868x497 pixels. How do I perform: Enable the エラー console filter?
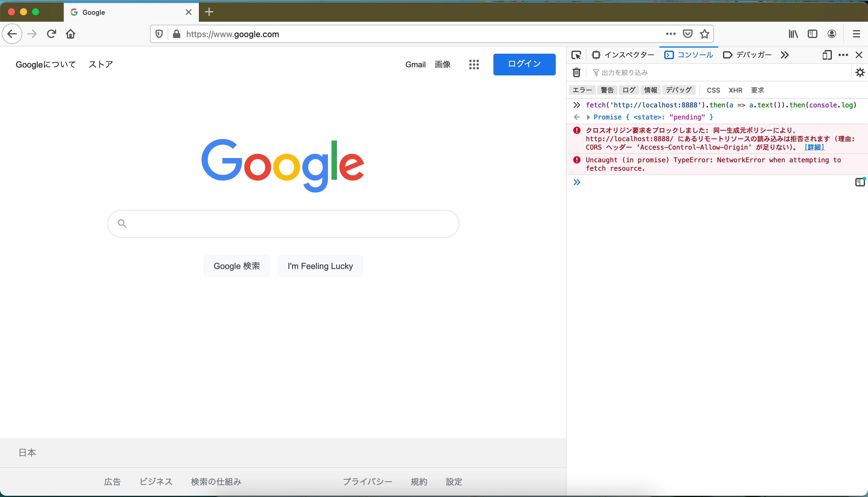click(x=582, y=90)
